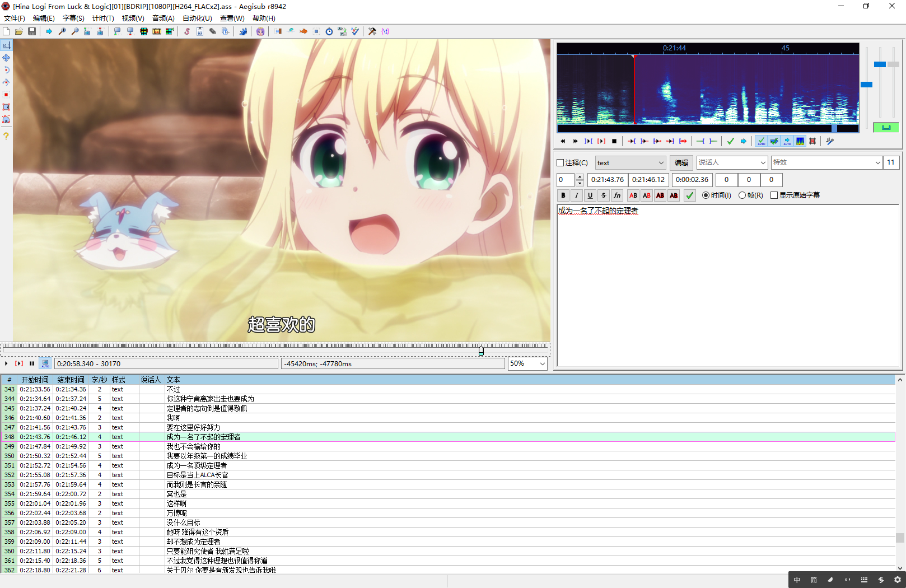The image size is (906, 588).
Task: Decrease layer number with down arrow
Action: [580, 183]
